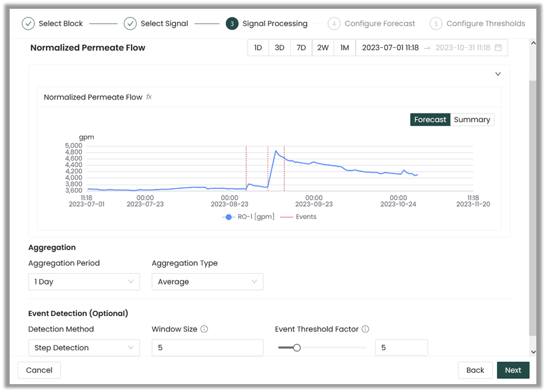Click the Event Threshold Factor slider handle
The height and width of the screenshot is (392, 546).
point(297,347)
